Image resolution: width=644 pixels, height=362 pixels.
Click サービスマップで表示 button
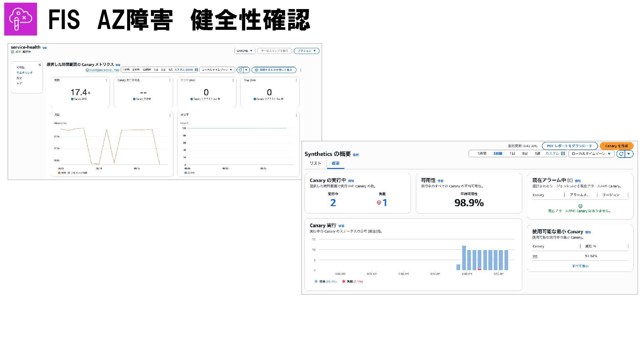(274, 51)
